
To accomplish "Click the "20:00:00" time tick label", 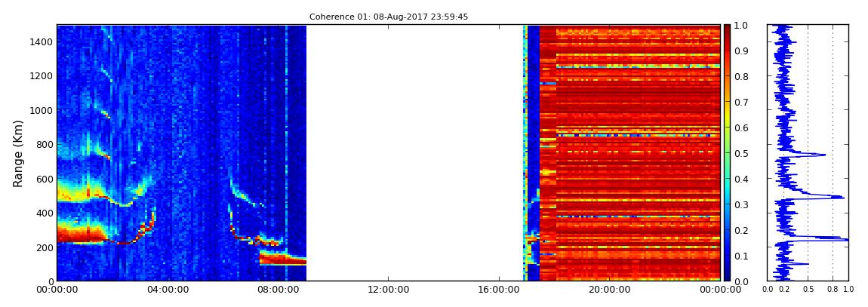I will click(x=609, y=290).
